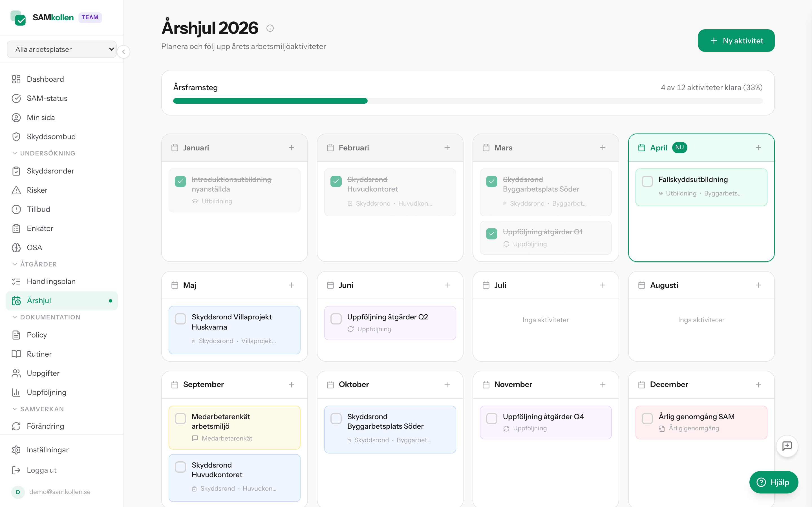
Task: Open Skyddsronder in the sidebar
Action: pyautogui.click(x=50, y=171)
